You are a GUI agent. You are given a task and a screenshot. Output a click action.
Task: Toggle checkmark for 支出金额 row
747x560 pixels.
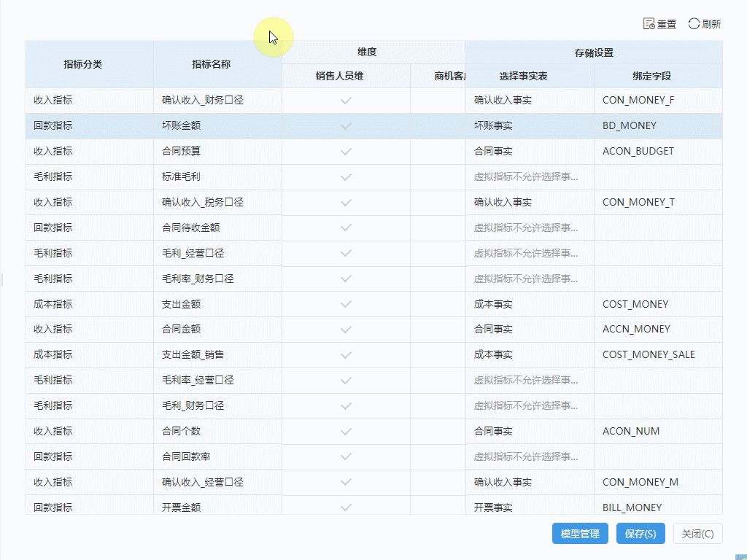[x=347, y=304]
